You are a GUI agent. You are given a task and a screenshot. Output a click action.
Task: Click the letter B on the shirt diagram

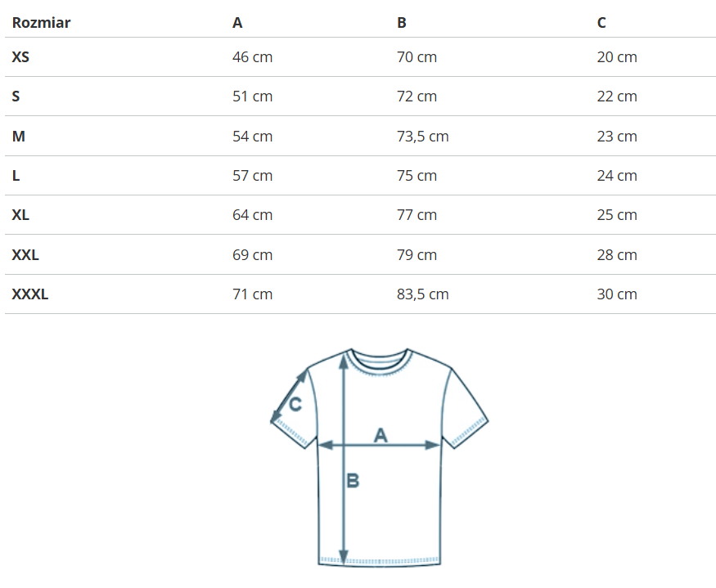pos(353,481)
